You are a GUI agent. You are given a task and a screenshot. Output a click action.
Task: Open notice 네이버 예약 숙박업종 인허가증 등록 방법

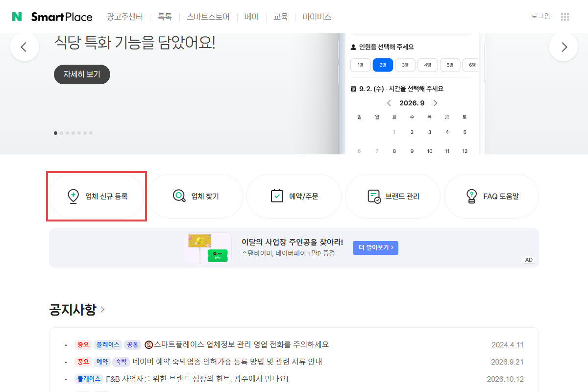[x=227, y=362]
